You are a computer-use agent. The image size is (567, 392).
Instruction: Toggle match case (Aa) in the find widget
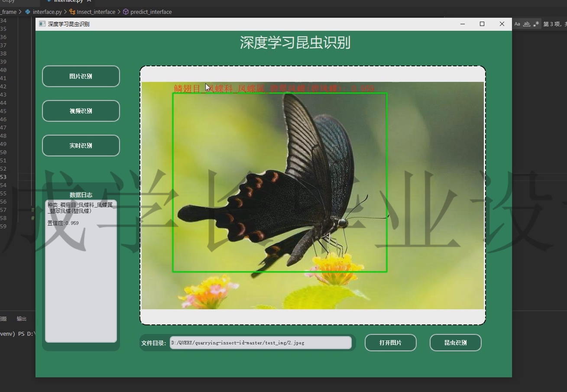pos(517,24)
